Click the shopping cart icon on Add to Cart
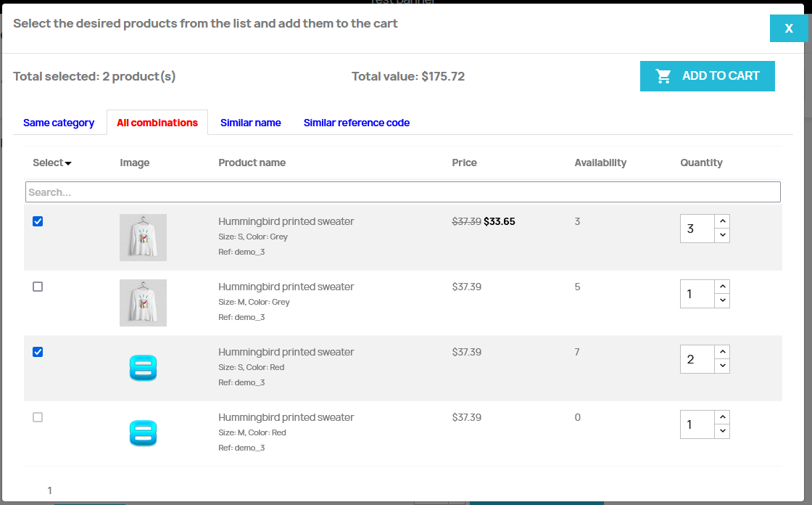Image resolution: width=812 pixels, height=505 pixels. click(x=663, y=76)
